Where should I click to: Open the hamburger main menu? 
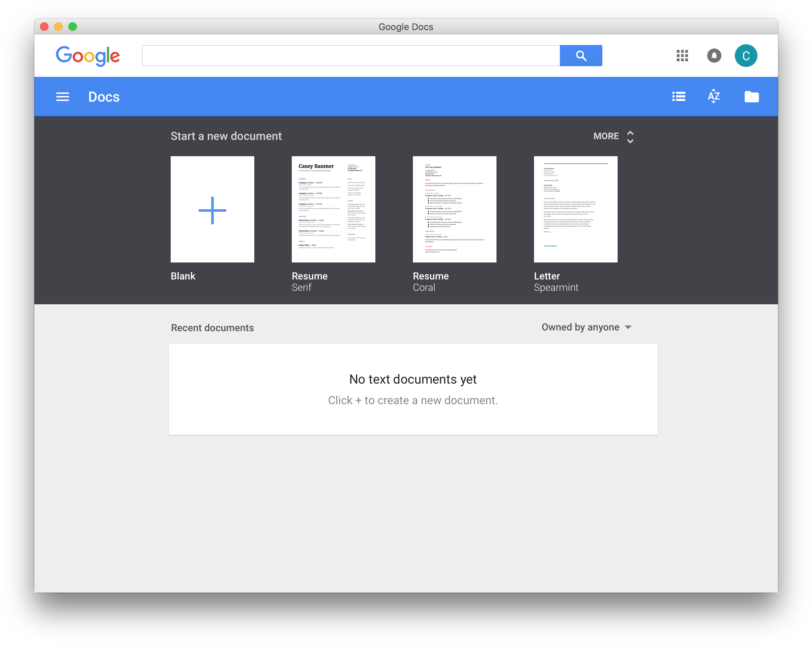click(63, 97)
